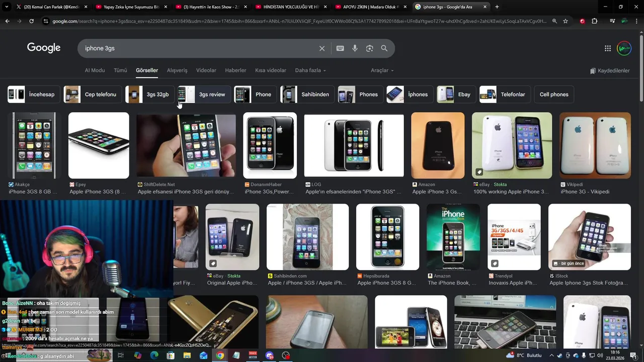Filter by the İncehesap chip

click(34, 95)
